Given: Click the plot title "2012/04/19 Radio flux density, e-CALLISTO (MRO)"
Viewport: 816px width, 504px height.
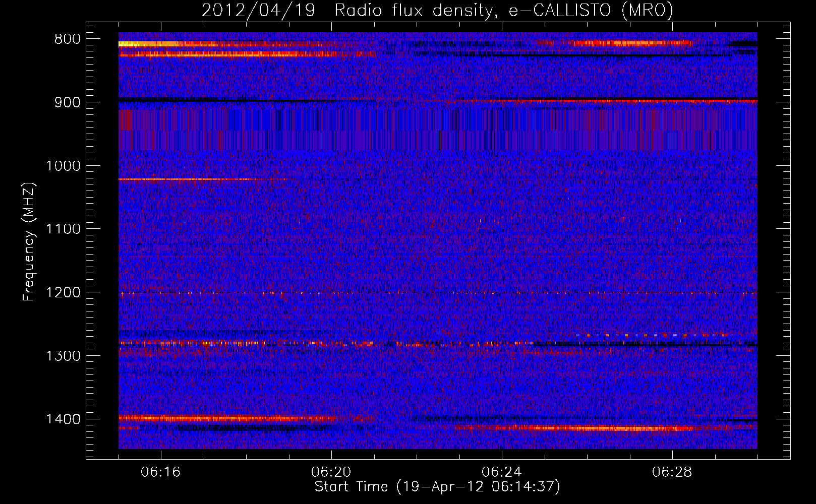Looking at the screenshot, I should point(437,10).
